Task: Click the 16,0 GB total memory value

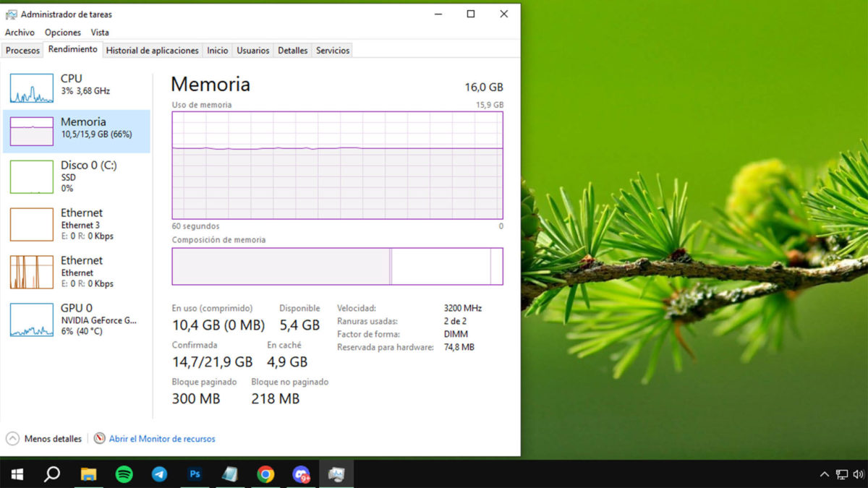Action: coord(484,87)
